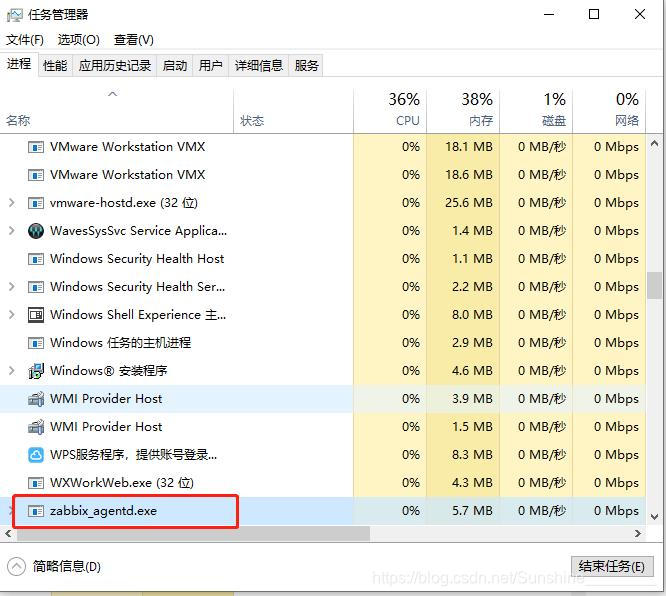Click the Windows Shell Experience host icon
The image size is (666, 596).
click(36, 315)
